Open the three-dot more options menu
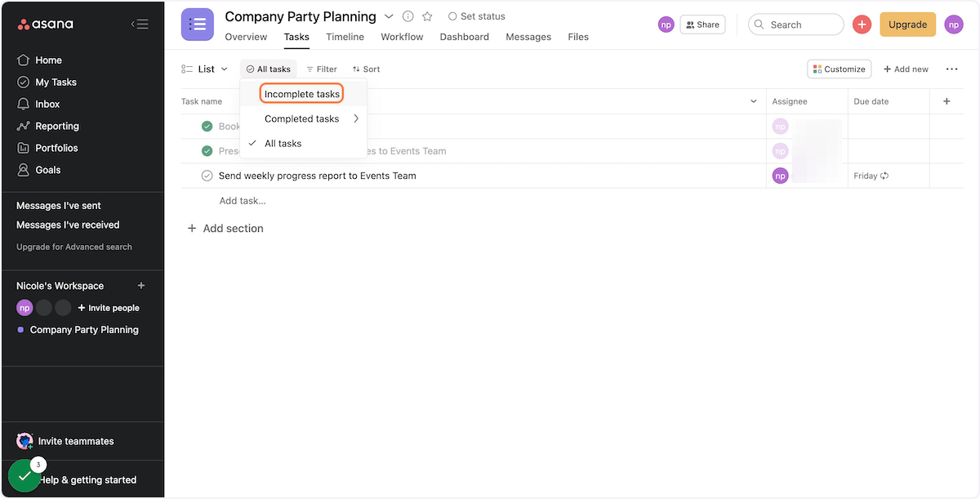 [x=951, y=69]
